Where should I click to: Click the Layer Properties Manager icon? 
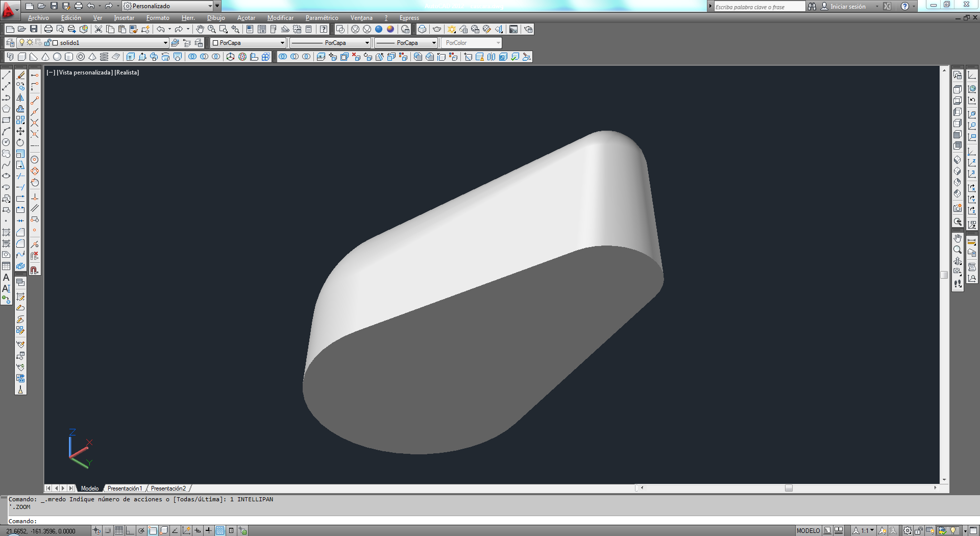(x=10, y=43)
